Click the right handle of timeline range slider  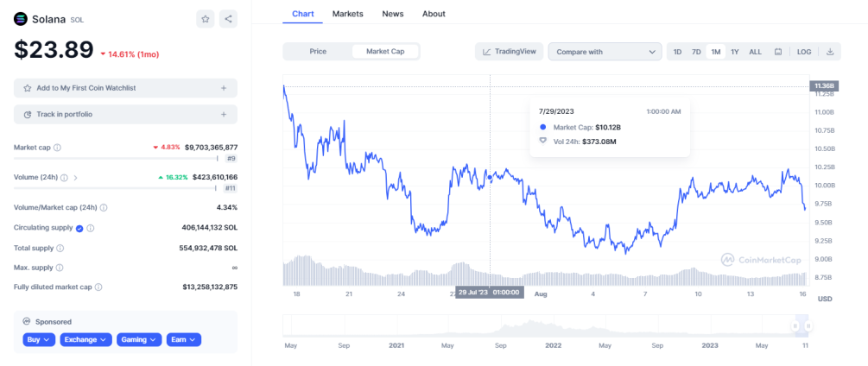pos(808,326)
